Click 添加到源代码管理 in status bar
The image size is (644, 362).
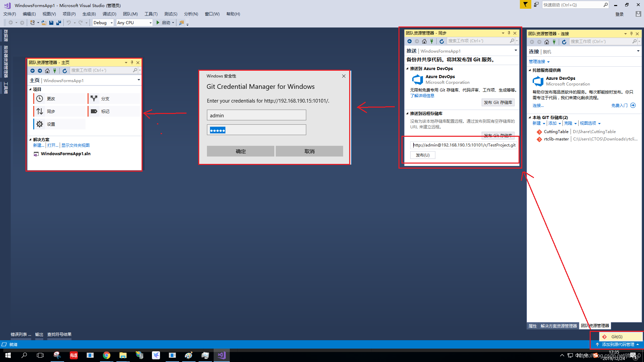point(618,345)
